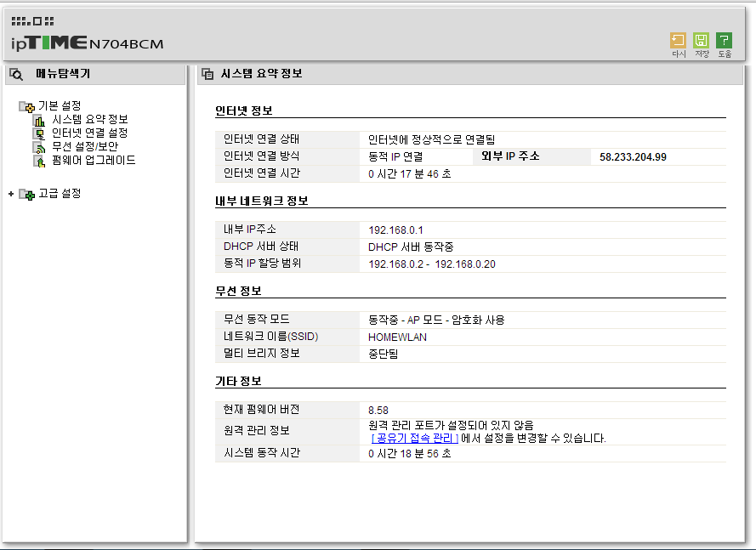Click the icon beside 인터넷 연결 설정
This screenshot has height=550, width=756.
point(39,133)
